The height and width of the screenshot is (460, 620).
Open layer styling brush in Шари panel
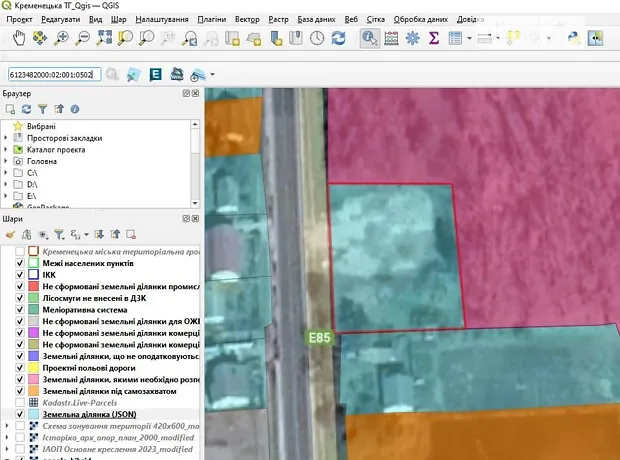(x=10, y=234)
